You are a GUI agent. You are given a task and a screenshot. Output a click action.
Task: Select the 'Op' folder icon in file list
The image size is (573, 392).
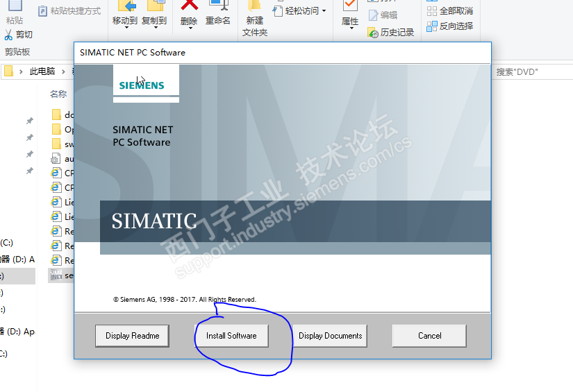[57, 129]
